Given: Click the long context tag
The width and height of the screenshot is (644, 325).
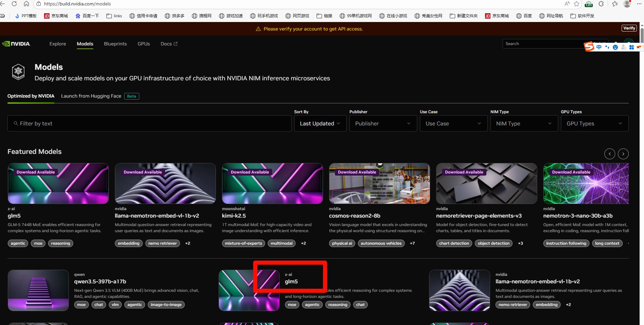Looking at the screenshot, I should [x=607, y=243].
